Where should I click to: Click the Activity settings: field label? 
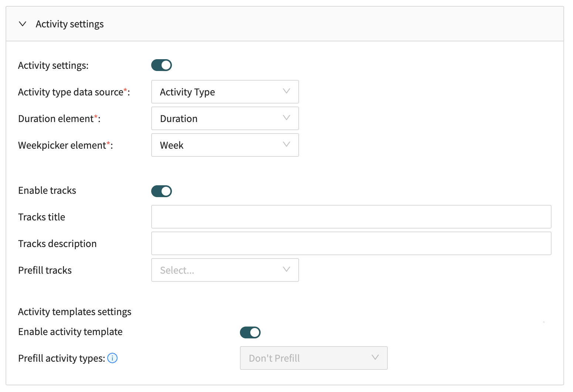(x=53, y=65)
